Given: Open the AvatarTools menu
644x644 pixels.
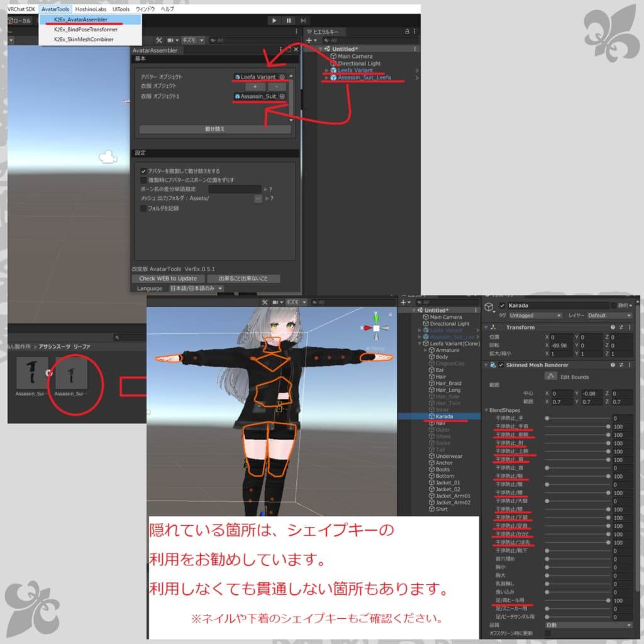Looking at the screenshot, I should (x=55, y=9).
